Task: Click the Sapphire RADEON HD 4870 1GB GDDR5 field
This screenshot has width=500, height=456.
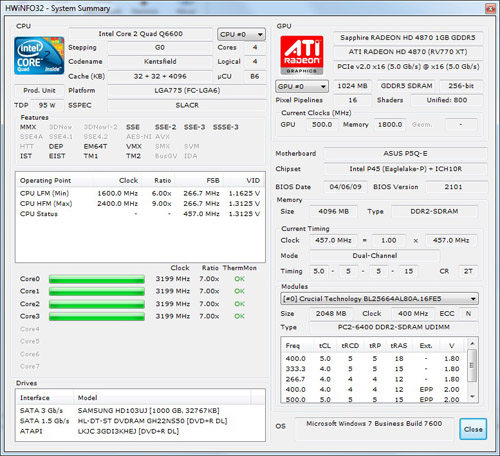Action: [408, 38]
